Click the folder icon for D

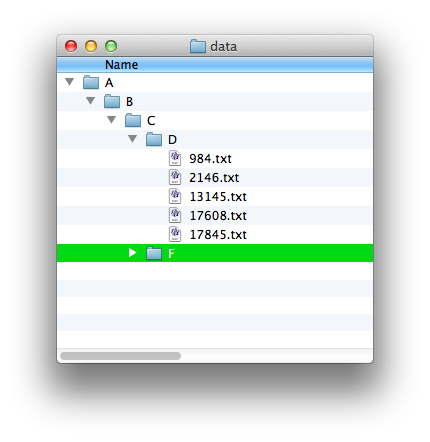(154, 139)
